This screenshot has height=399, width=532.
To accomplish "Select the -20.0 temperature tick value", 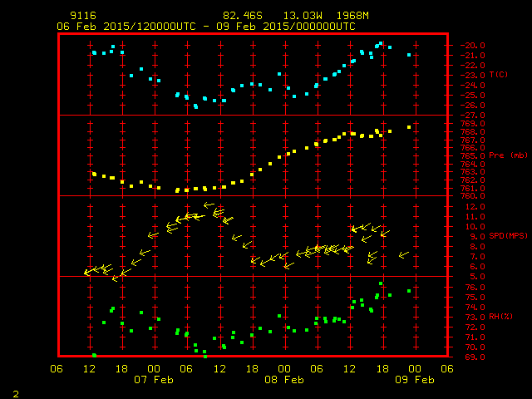I will click(472, 46).
